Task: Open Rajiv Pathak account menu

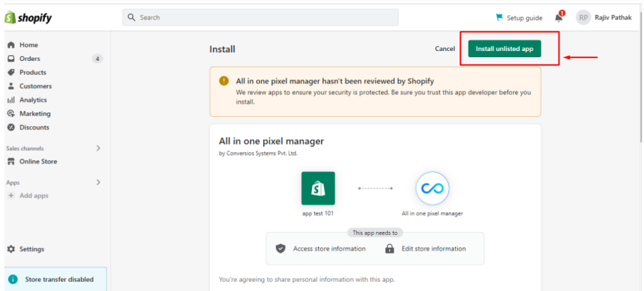Action: point(613,18)
